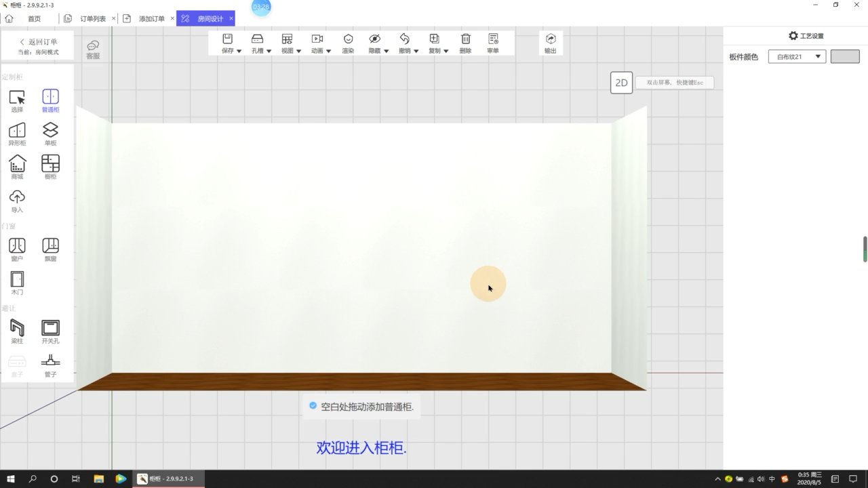Select the 选择 pointer tool
Viewport: 868px width, 488px height.
(x=17, y=100)
